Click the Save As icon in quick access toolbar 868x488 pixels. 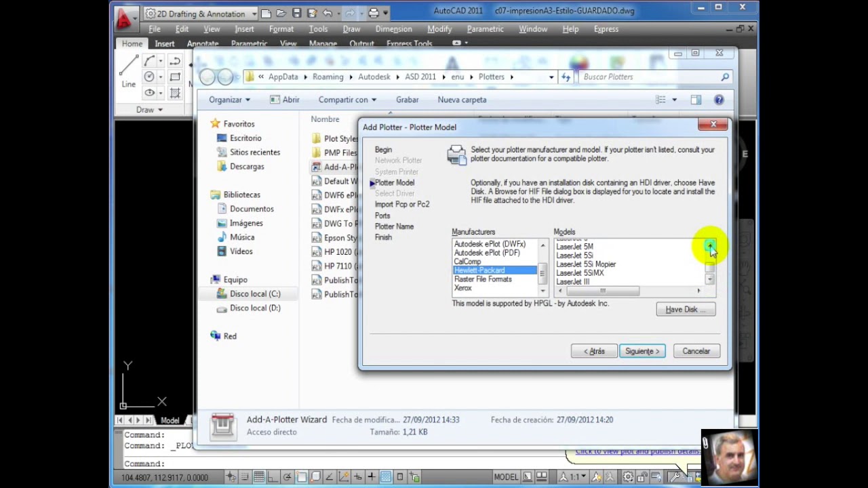313,13
